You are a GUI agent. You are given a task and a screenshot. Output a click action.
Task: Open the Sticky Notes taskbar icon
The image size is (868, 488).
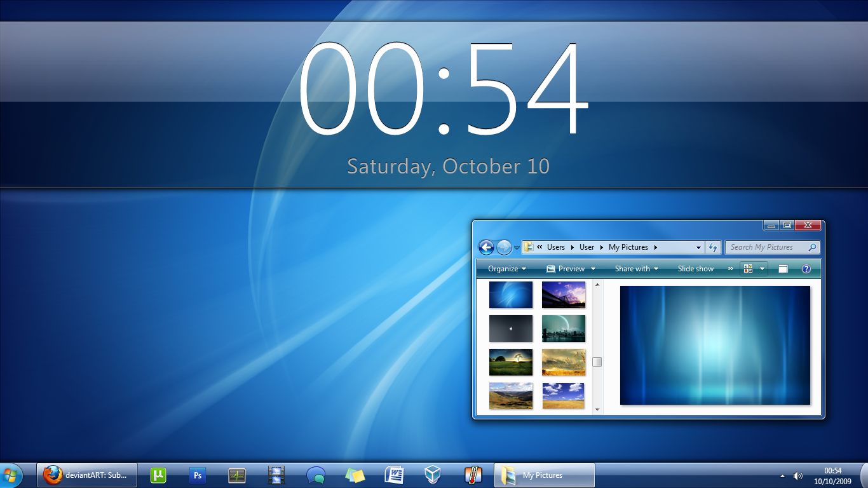(x=355, y=475)
